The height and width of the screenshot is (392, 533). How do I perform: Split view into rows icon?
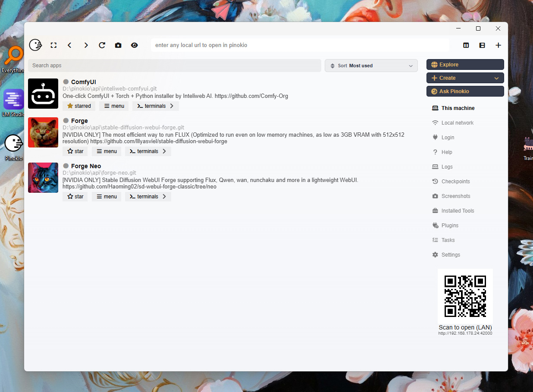(482, 45)
